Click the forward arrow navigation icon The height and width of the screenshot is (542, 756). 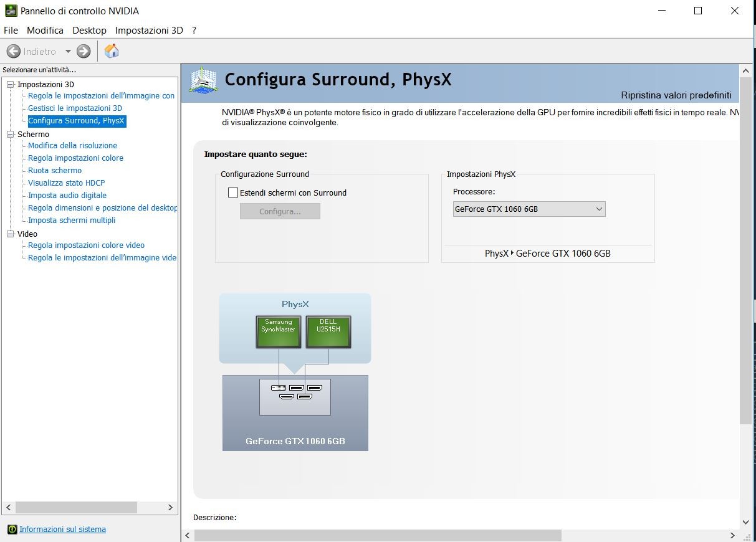point(84,51)
